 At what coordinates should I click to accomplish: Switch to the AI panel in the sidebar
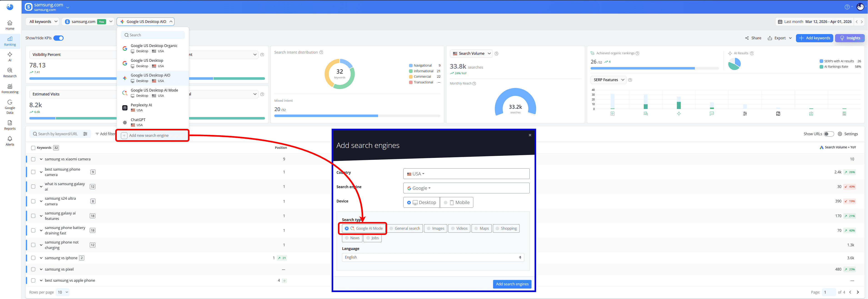click(10, 57)
